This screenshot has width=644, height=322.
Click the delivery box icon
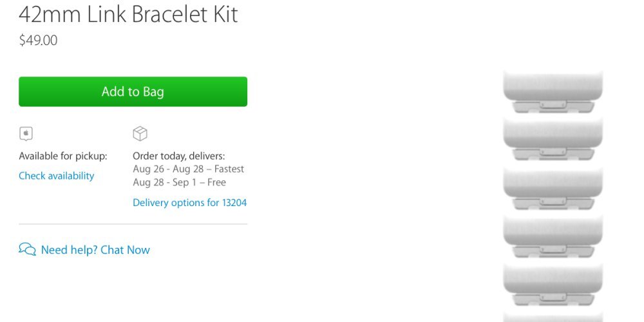140,133
